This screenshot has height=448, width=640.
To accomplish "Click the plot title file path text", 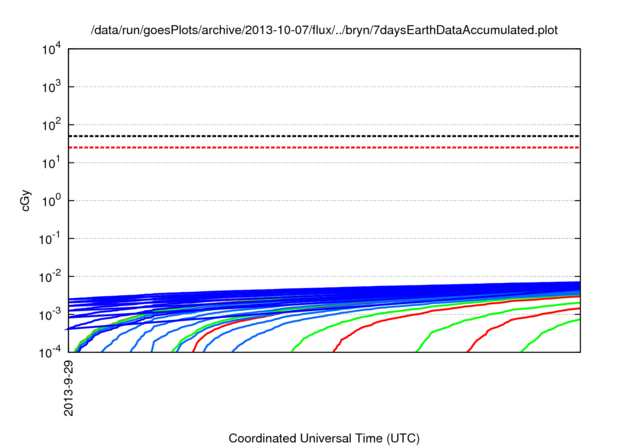I will click(323, 31).
